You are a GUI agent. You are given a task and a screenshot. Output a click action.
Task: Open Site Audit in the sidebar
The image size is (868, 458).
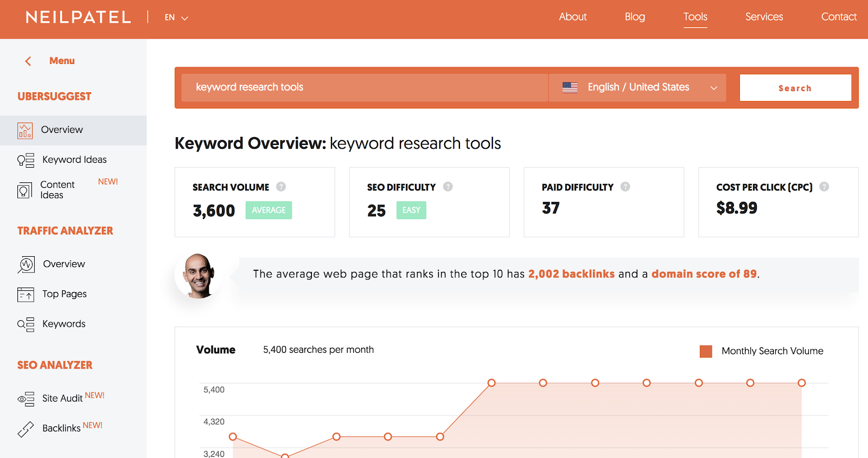(x=62, y=398)
